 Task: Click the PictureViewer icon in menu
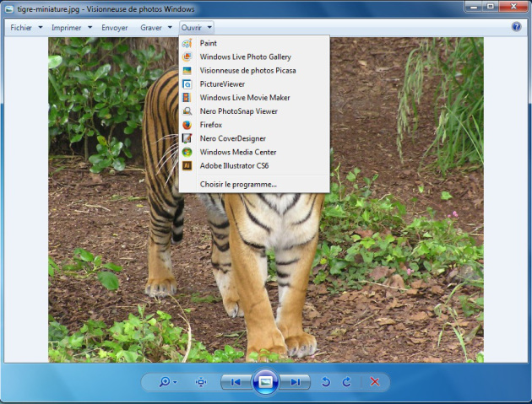tap(187, 84)
